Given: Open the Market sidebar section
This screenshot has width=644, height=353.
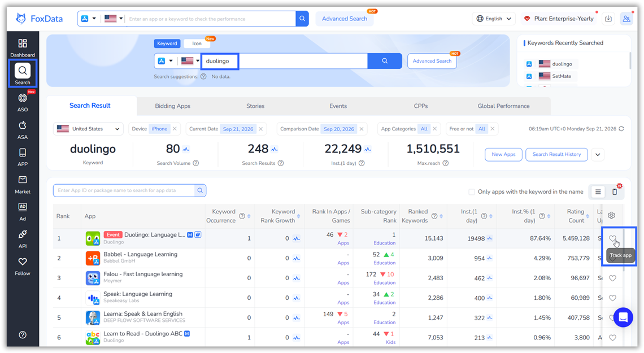Looking at the screenshot, I should (x=23, y=184).
